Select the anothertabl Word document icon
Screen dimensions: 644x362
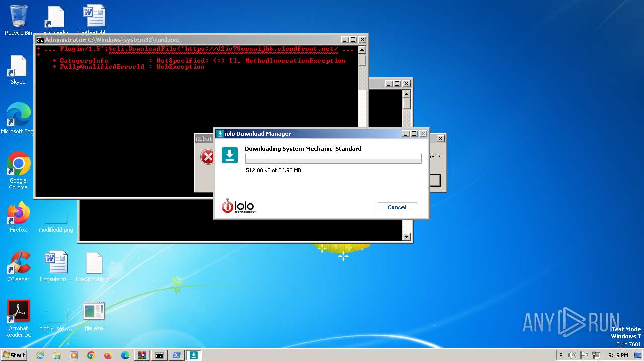pos(94,20)
